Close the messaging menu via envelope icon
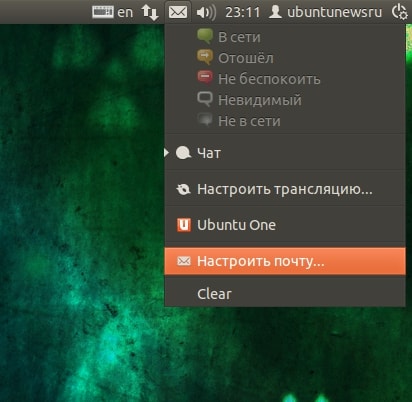 coord(178,12)
